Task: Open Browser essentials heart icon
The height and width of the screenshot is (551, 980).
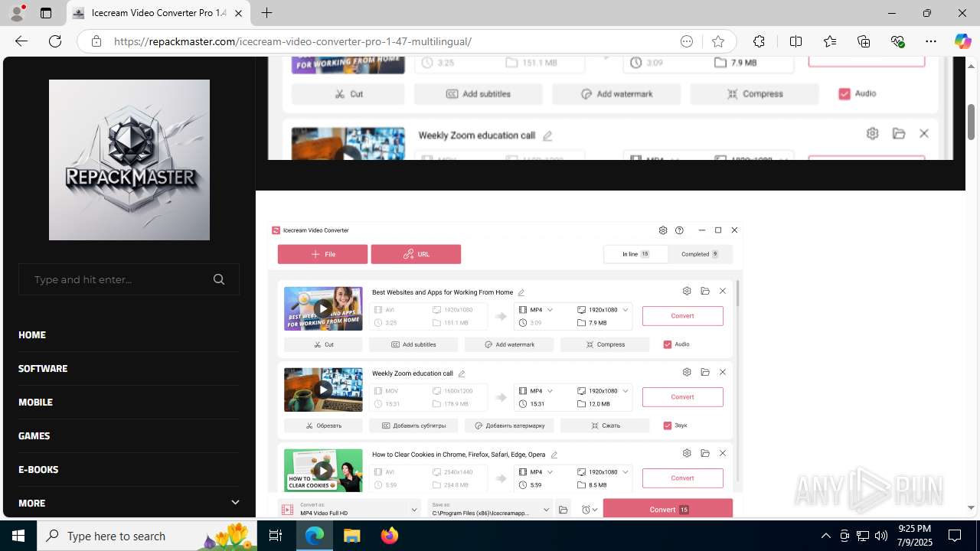Action: 897,41
